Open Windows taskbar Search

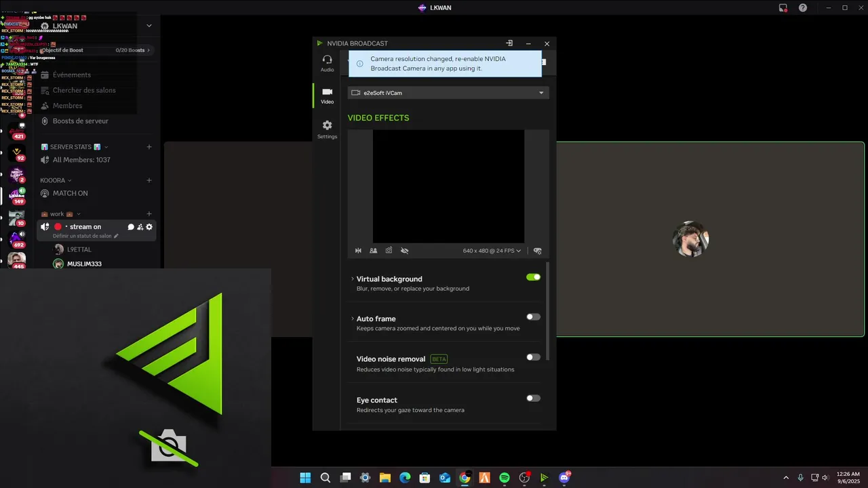tap(325, 478)
